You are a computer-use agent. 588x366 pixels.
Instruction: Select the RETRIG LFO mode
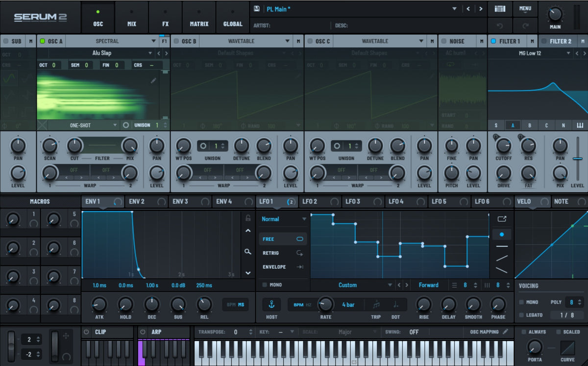(283, 253)
